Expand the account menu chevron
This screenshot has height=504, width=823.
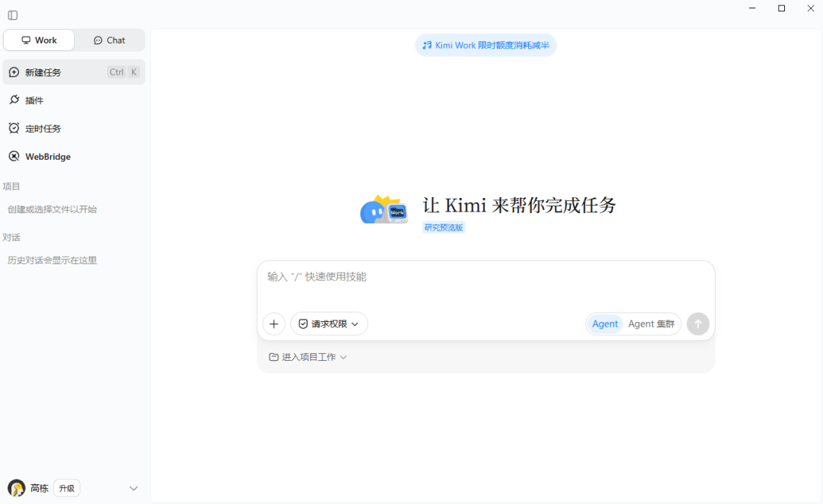click(134, 488)
